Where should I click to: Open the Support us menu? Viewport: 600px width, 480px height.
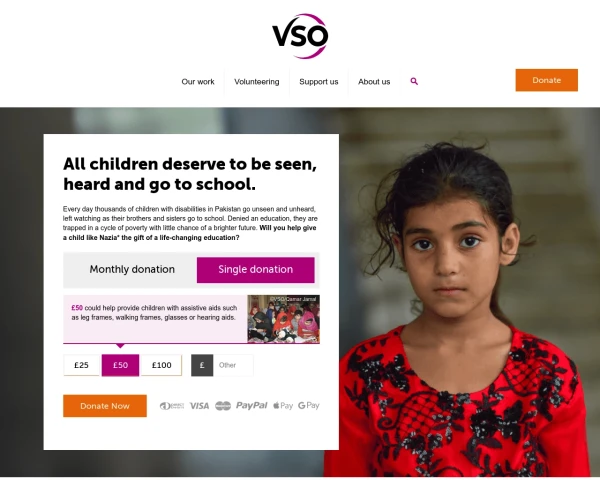(x=319, y=82)
